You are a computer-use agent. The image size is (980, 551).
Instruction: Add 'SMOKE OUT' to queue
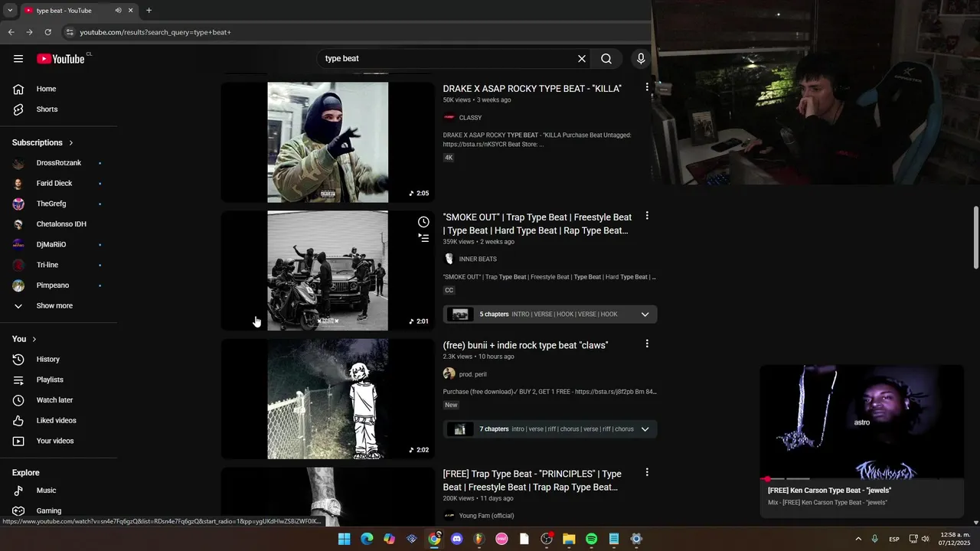[423, 238]
